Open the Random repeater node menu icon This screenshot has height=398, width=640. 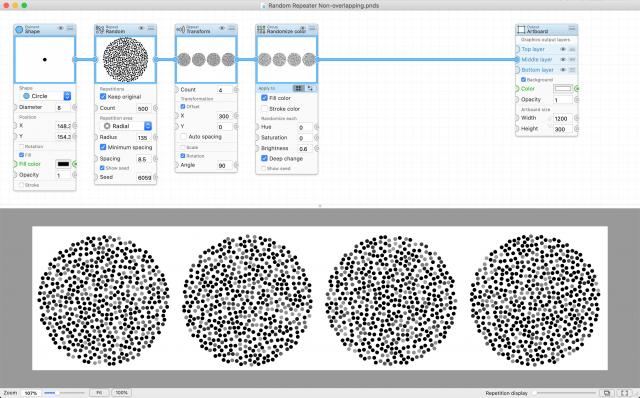151,28
